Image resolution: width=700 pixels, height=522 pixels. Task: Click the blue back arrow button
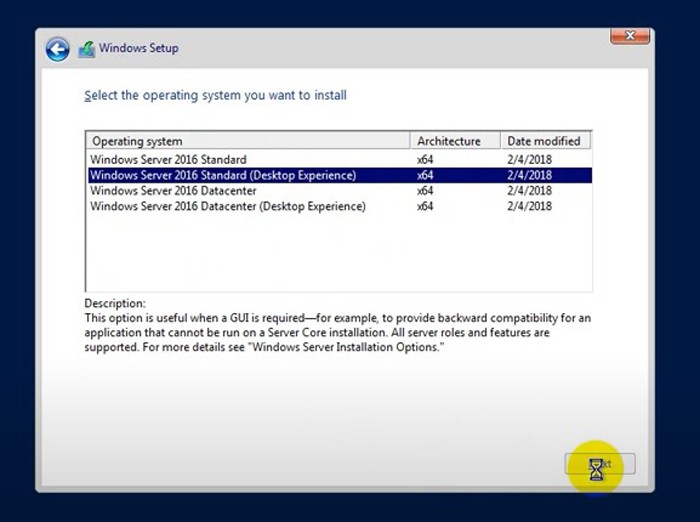coord(58,49)
